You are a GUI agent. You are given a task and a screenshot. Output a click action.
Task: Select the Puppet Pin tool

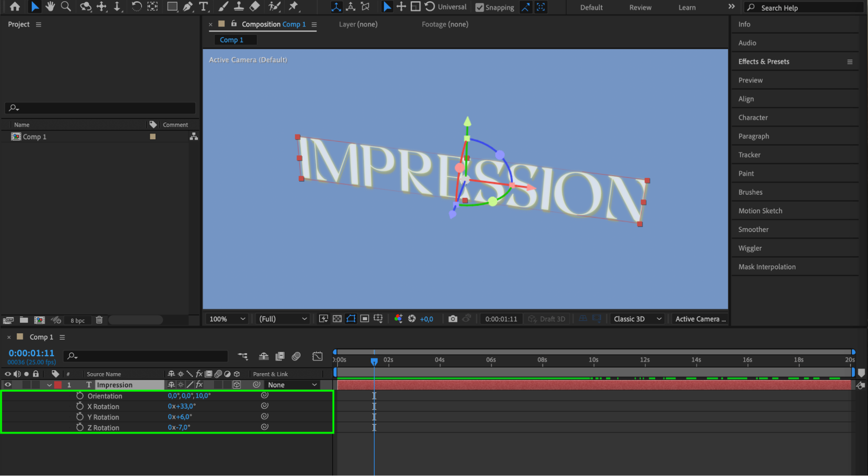tap(294, 7)
